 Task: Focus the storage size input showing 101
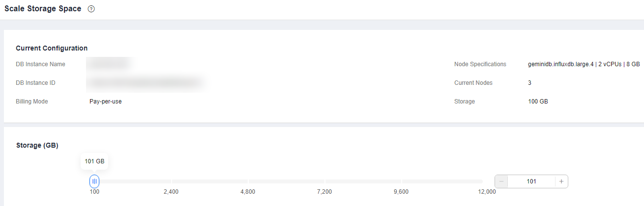pyautogui.click(x=531, y=181)
